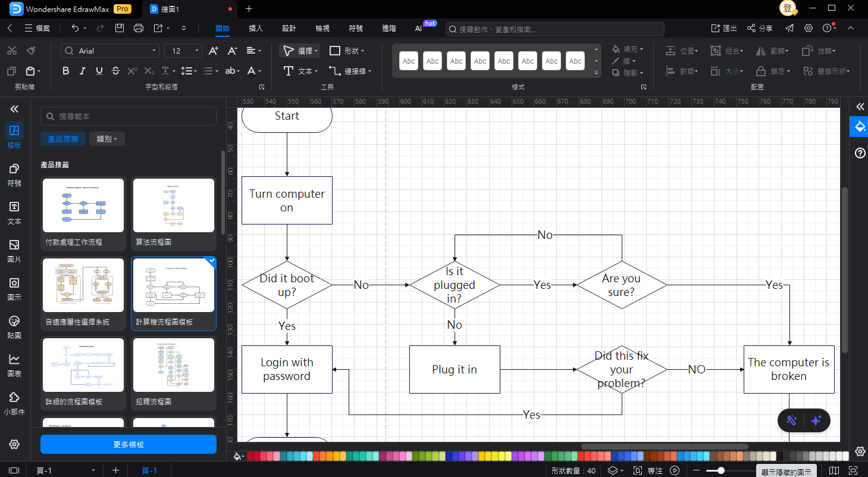This screenshot has height=477, width=868.
Task: Toggle Superscript formatting
Action: pyautogui.click(x=133, y=71)
